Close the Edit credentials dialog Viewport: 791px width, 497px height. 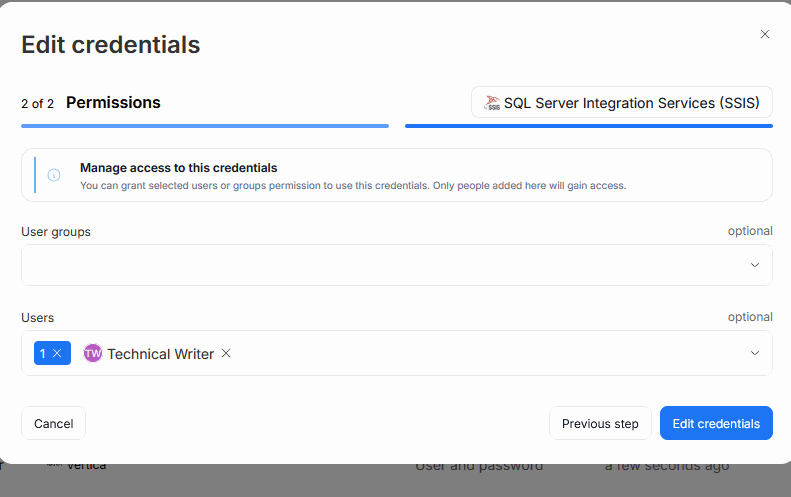(x=765, y=34)
